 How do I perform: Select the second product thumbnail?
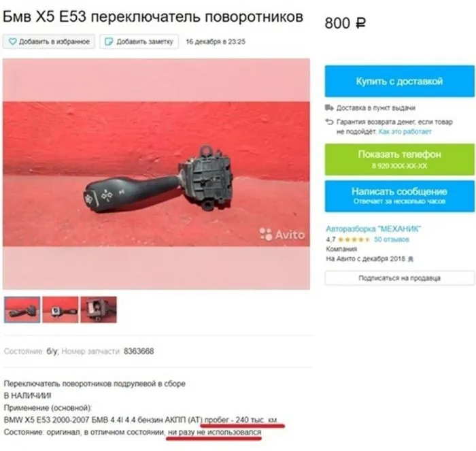coord(61,310)
